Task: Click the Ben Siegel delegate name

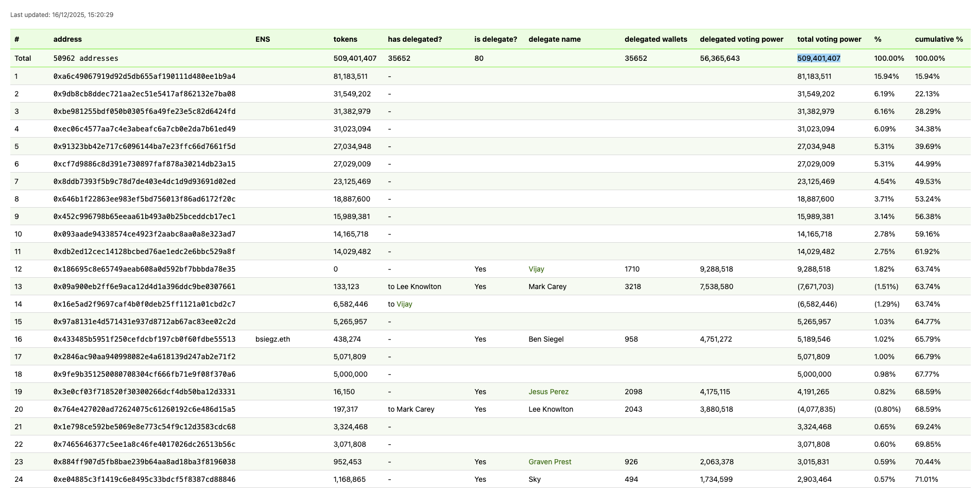Action: click(546, 339)
